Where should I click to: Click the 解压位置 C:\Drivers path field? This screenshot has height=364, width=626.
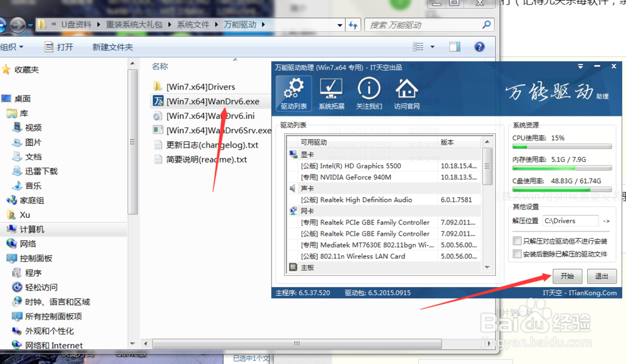click(x=570, y=221)
